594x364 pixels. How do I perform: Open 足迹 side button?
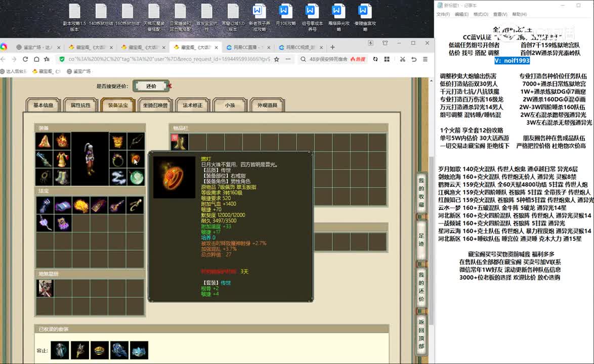click(421, 240)
